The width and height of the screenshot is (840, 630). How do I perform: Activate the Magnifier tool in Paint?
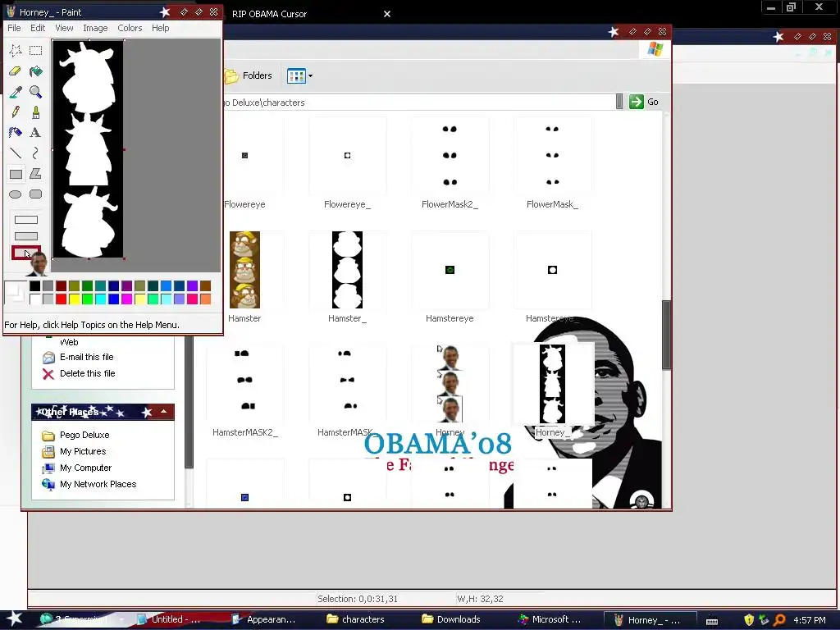click(36, 92)
